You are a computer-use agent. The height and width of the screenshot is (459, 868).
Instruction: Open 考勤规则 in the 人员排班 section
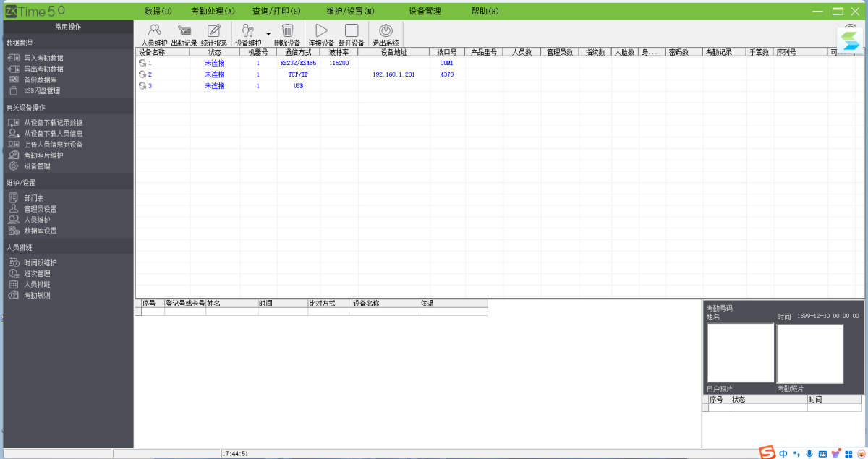pyautogui.click(x=38, y=296)
